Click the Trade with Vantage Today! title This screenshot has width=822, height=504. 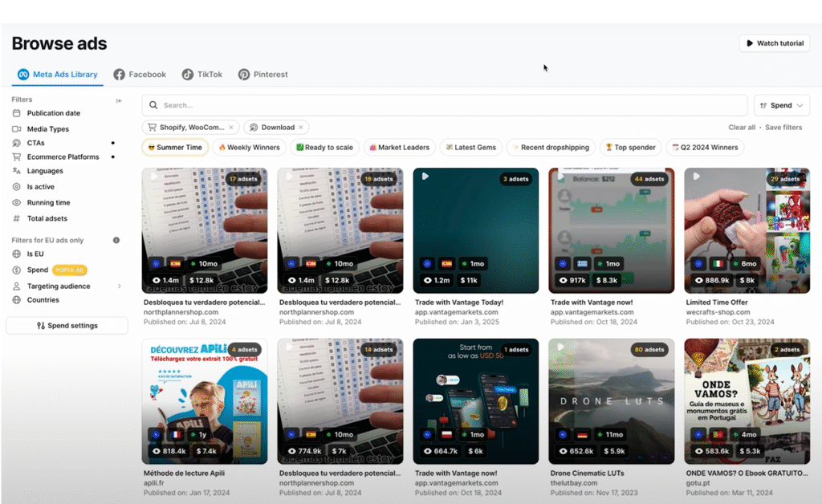click(458, 303)
